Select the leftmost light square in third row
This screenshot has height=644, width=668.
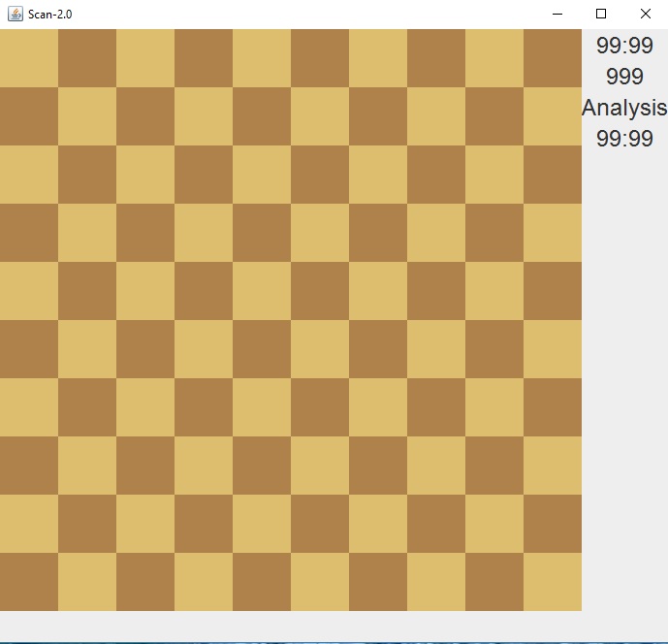point(29,175)
